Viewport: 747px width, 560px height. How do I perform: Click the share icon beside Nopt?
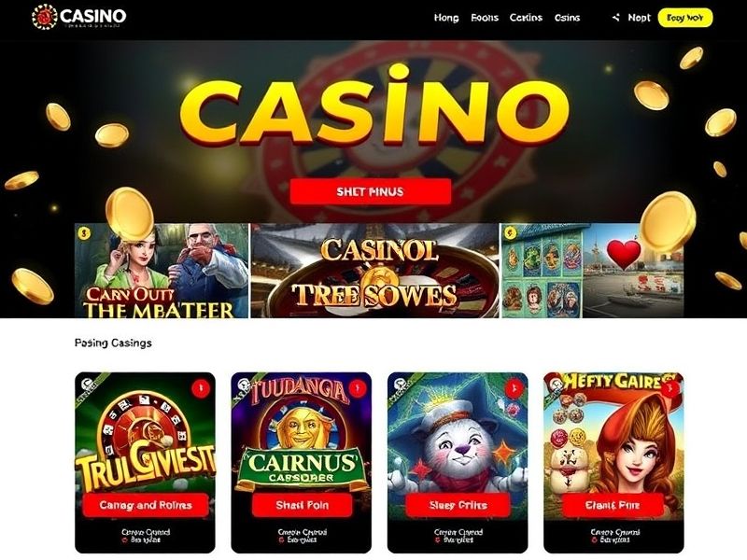point(616,18)
